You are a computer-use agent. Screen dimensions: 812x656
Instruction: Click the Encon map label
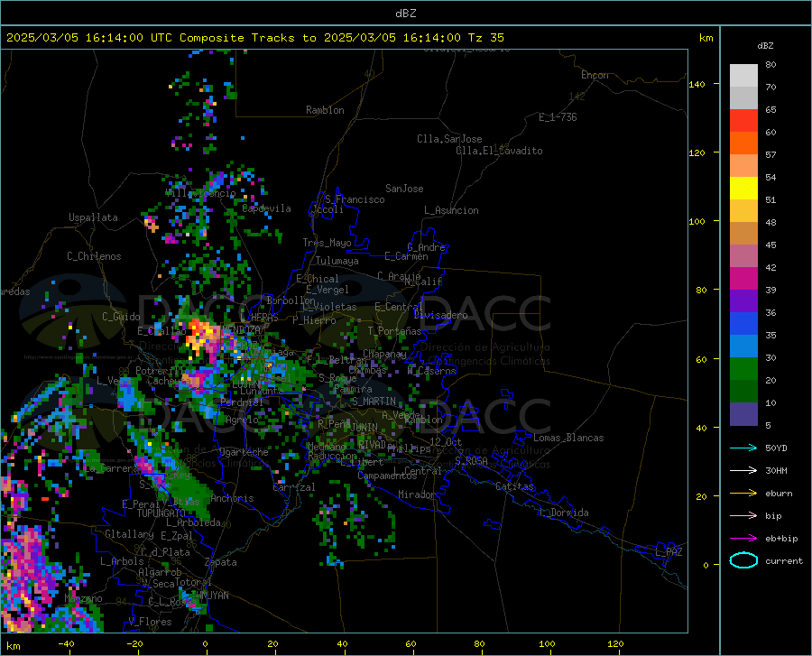[x=595, y=75]
